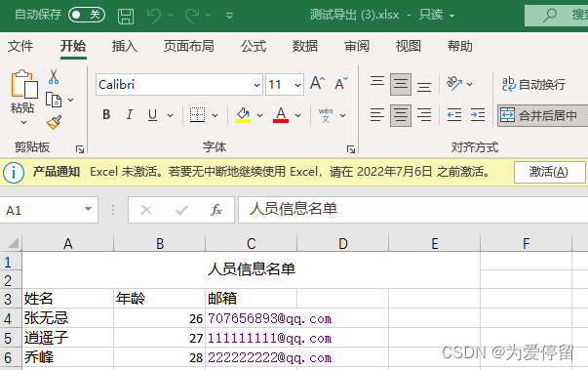The image size is (588, 370).
Task: Expand the 粘贴 paste options arrow
Action: (23, 122)
